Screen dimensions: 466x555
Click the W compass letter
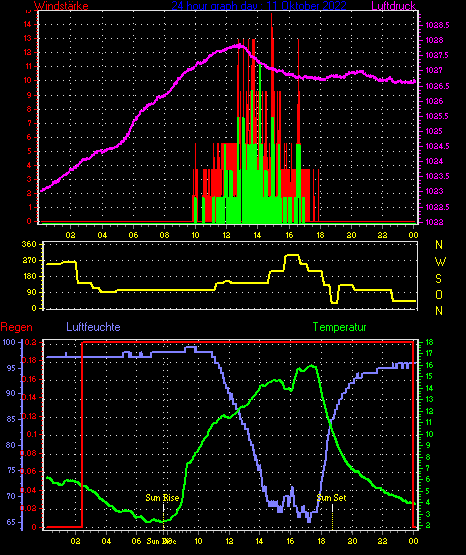440,262
